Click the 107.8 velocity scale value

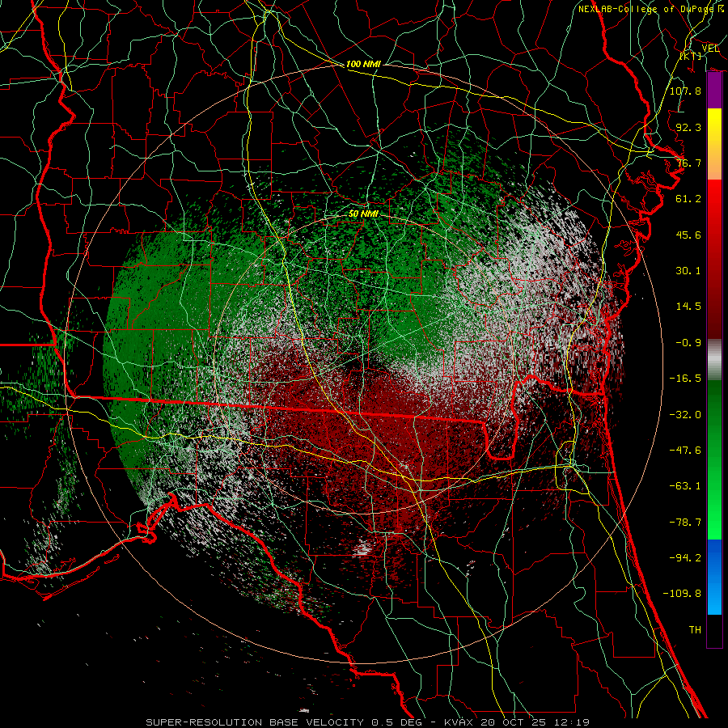[685, 91]
